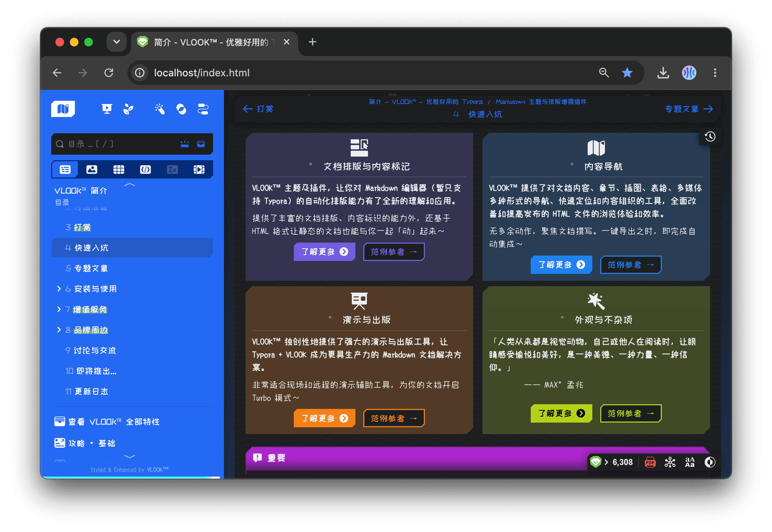Click the leaf sprout icon in sidebar

128,109
